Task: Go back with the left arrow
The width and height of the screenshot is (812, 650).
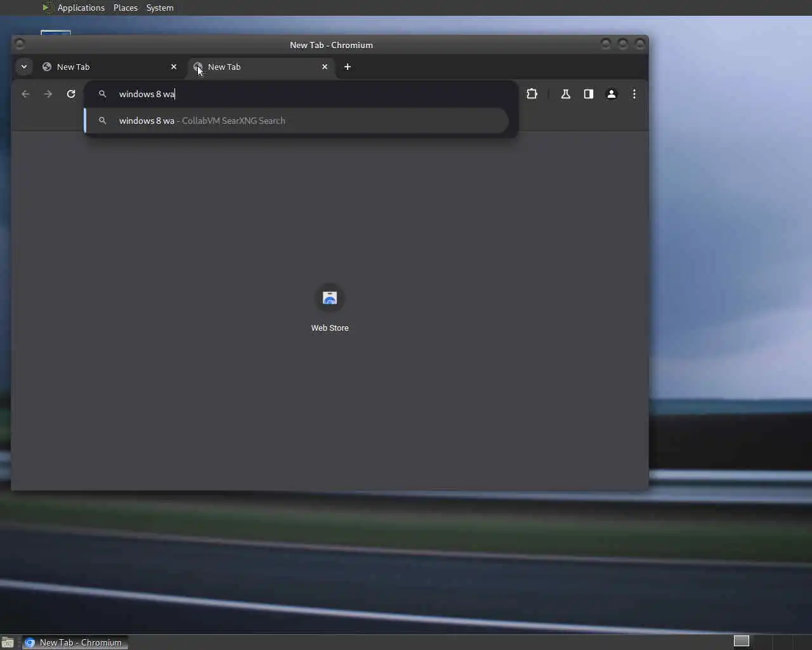Action: pos(25,94)
